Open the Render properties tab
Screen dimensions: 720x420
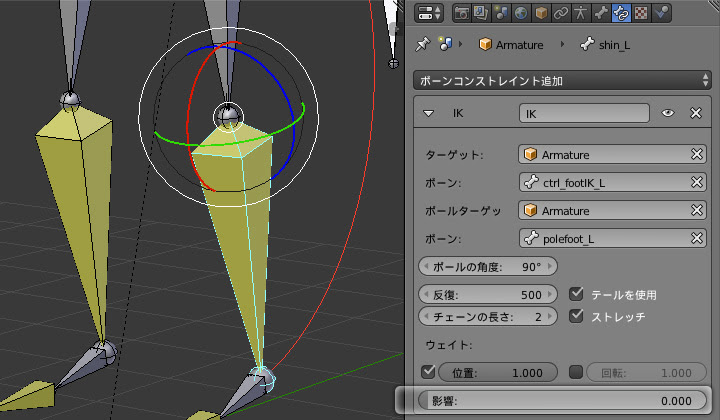[x=461, y=13]
